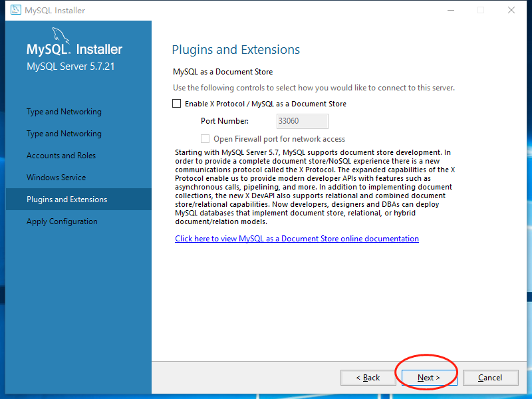Click the Next button
Viewport: 532px width, 399px height.
click(429, 378)
